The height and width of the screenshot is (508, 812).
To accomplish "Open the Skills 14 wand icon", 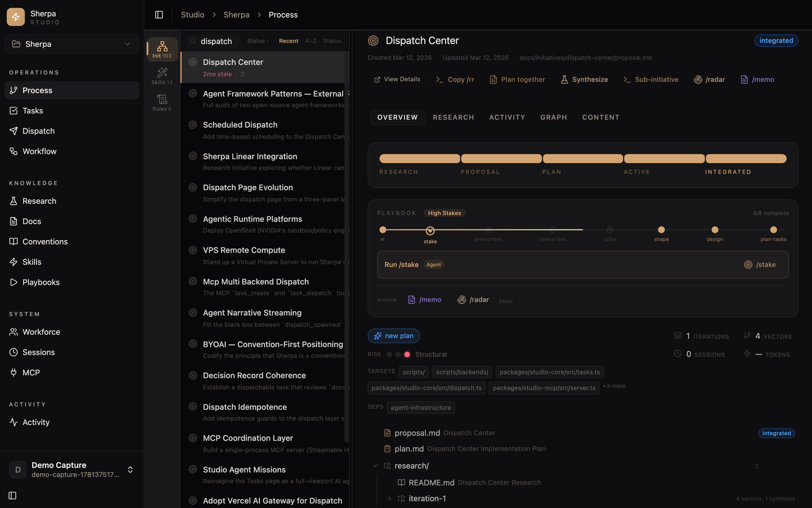I will click(162, 76).
